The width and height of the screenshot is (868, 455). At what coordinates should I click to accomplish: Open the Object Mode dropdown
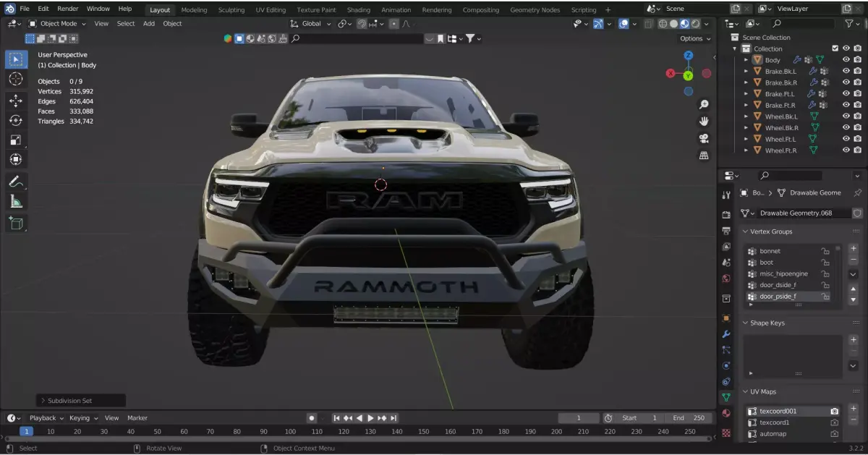tap(57, 24)
